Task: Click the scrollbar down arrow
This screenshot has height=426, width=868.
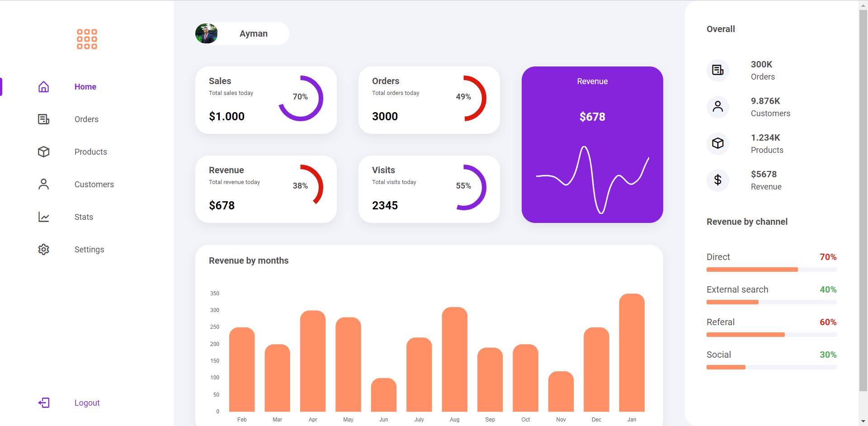Action: coord(863,421)
